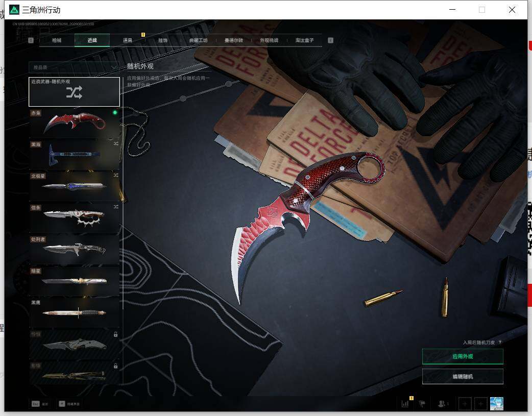Go to the 外观挑战 tab
Screen dimensions: 532x416
269,40
